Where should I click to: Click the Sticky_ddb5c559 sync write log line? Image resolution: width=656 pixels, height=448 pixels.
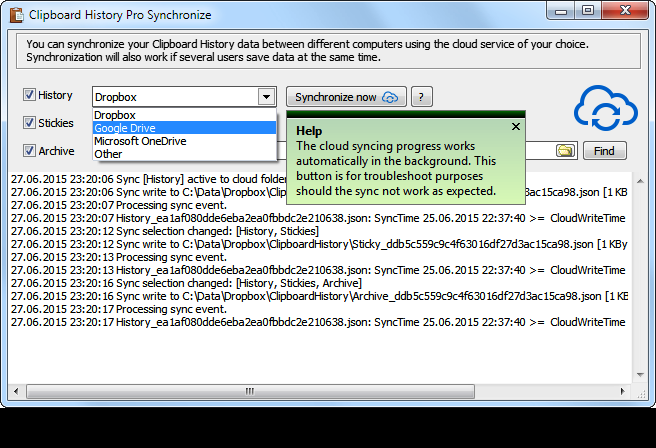tap(319, 244)
